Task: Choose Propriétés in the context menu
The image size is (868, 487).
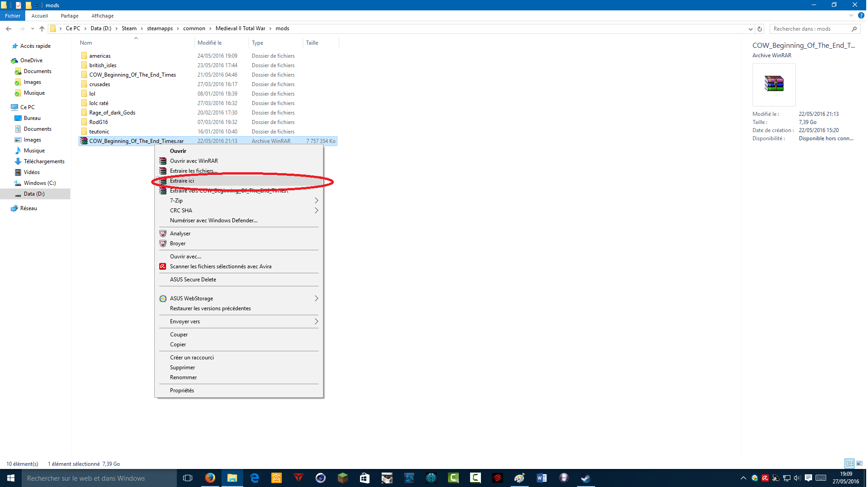Action: pos(182,391)
